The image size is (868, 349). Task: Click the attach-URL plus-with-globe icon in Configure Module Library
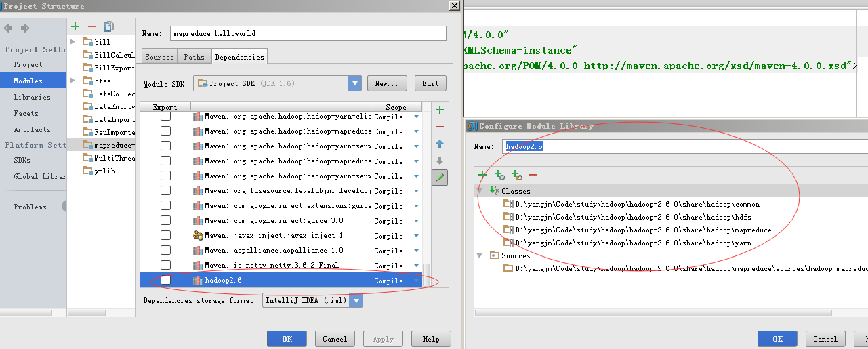pyautogui.click(x=500, y=175)
